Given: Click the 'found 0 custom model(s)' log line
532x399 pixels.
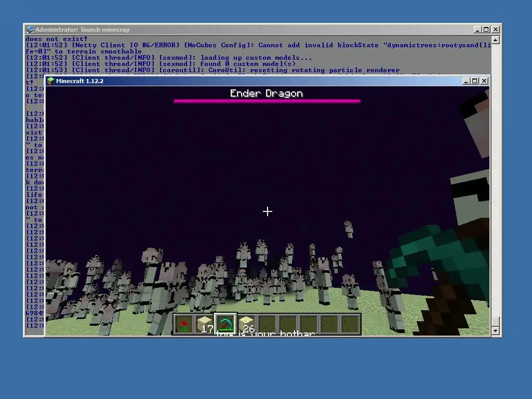Looking at the screenshot, I should click(x=161, y=64).
